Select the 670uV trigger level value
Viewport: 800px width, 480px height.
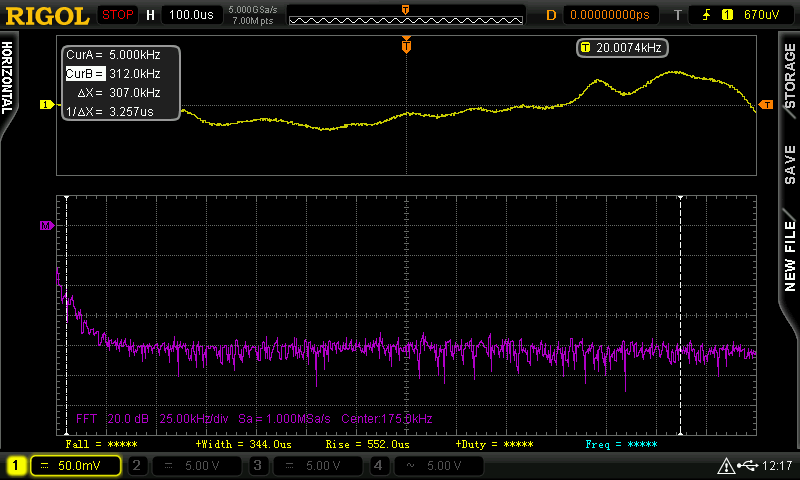click(x=761, y=15)
